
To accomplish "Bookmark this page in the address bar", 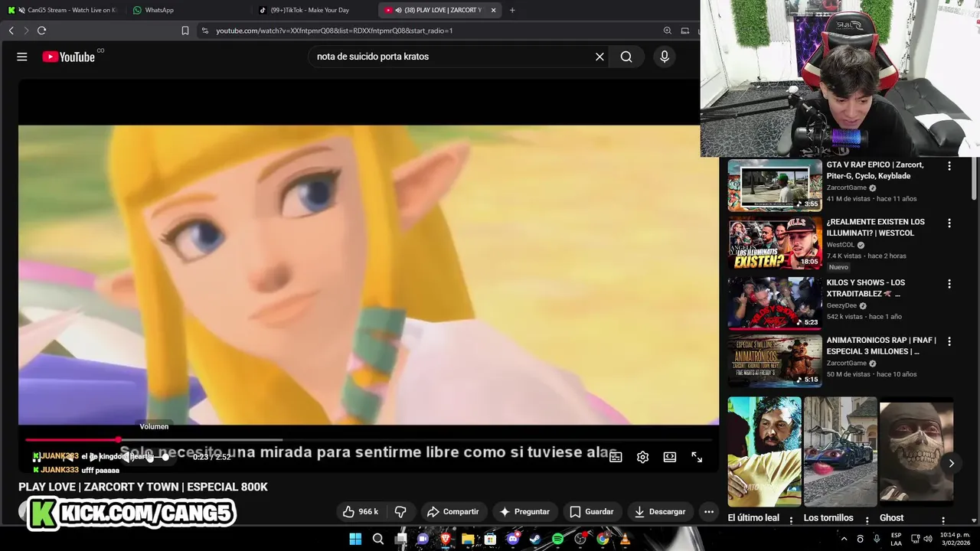I will click(x=185, y=31).
